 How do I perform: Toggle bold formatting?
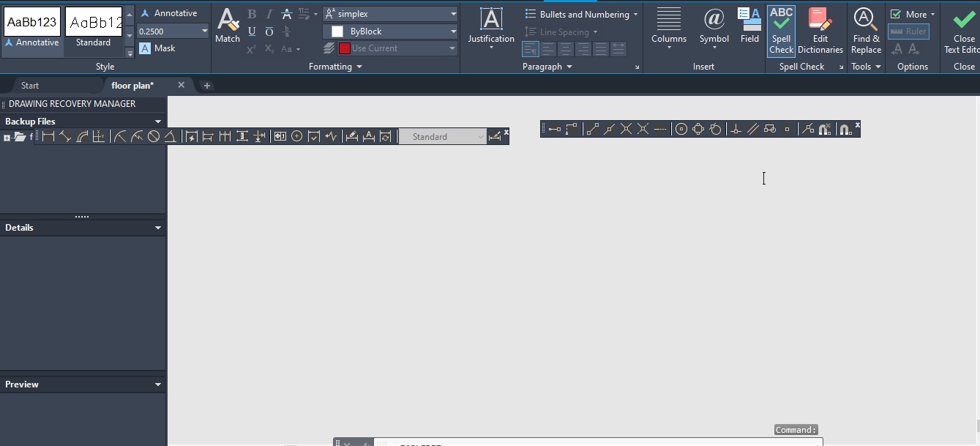click(251, 13)
